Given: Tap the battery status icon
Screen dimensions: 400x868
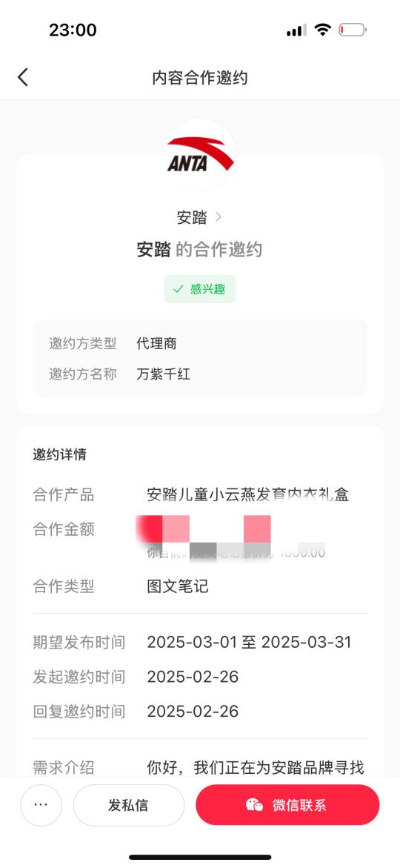Looking at the screenshot, I should click(353, 30).
